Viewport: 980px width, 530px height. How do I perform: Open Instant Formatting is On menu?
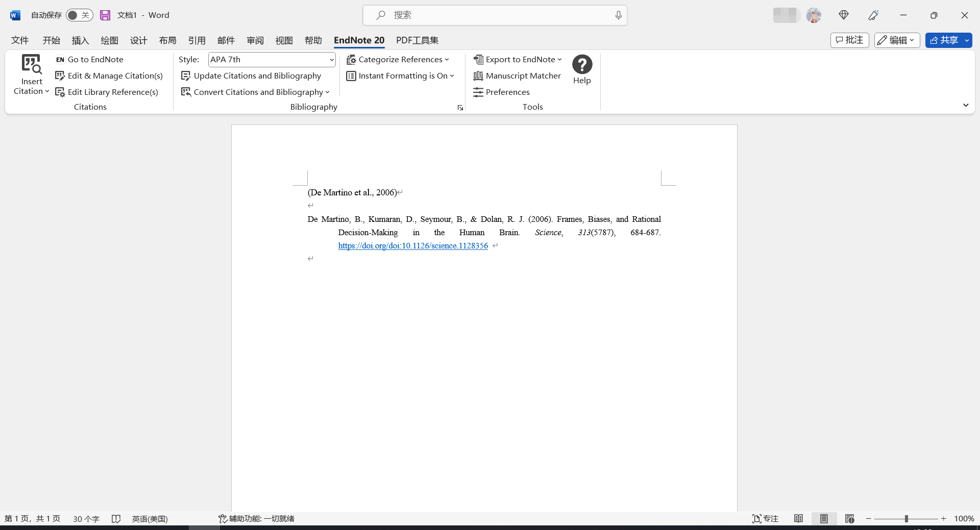coord(400,75)
